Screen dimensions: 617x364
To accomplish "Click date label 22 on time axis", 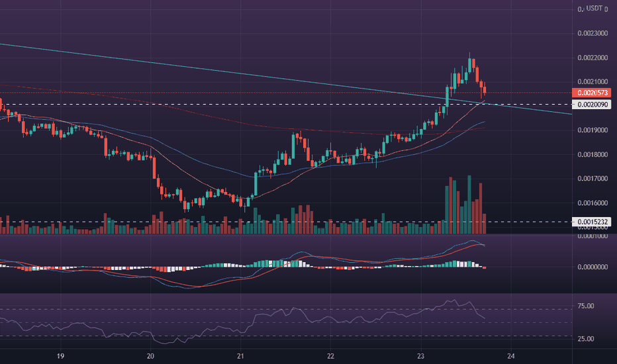I will pyautogui.click(x=330, y=356).
